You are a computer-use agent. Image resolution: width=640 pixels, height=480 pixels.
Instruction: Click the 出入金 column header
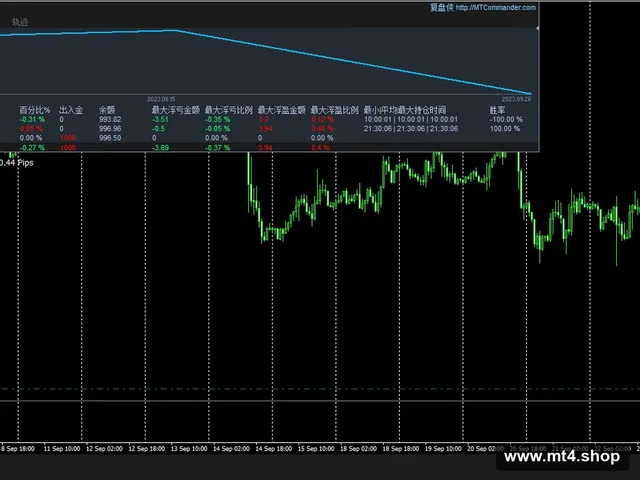tap(71, 110)
